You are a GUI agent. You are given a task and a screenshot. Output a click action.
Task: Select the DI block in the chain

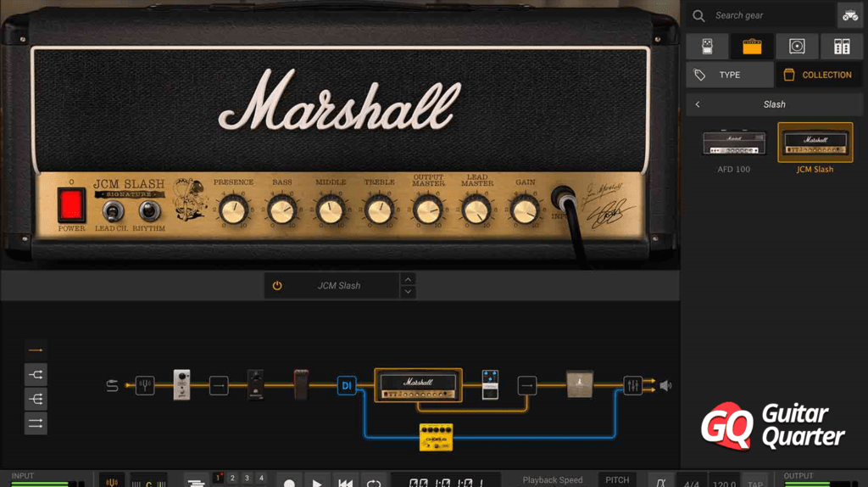coord(347,385)
